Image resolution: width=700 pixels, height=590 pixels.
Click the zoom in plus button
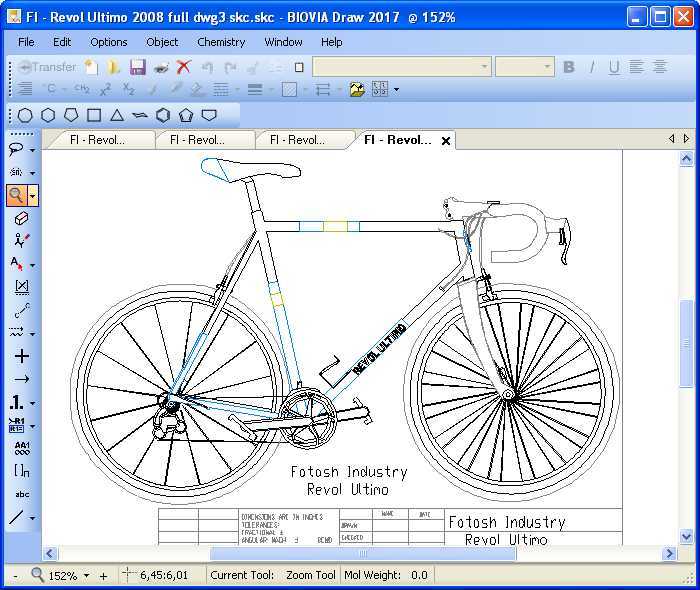coord(103,576)
